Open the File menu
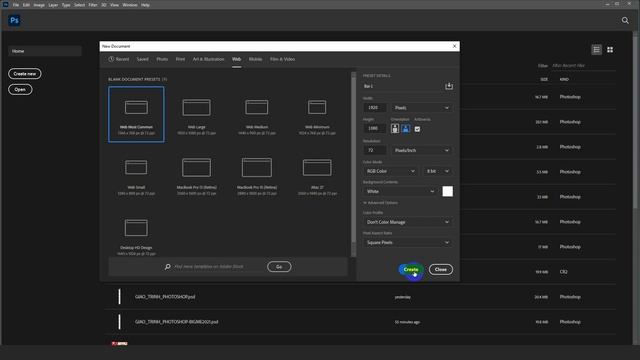 [x=16, y=5]
